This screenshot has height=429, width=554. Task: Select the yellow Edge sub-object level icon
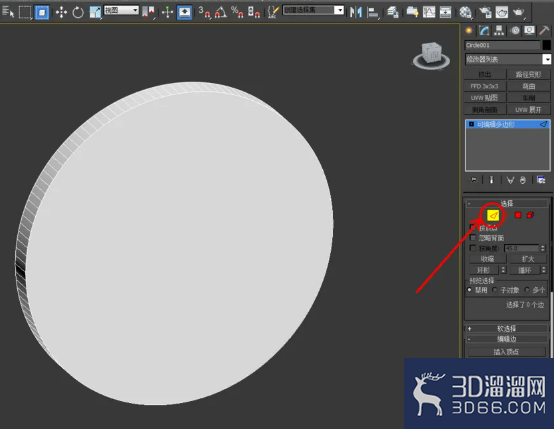pyautogui.click(x=493, y=215)
